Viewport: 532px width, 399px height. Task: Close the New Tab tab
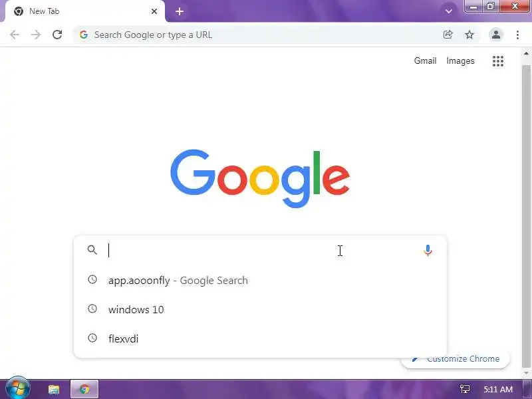[x=154, y=11]
